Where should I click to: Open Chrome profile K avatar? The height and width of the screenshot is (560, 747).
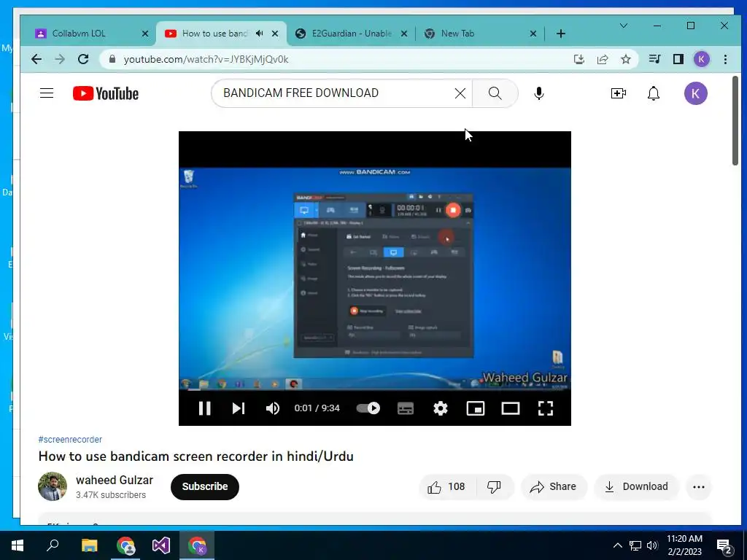point(701,59)
